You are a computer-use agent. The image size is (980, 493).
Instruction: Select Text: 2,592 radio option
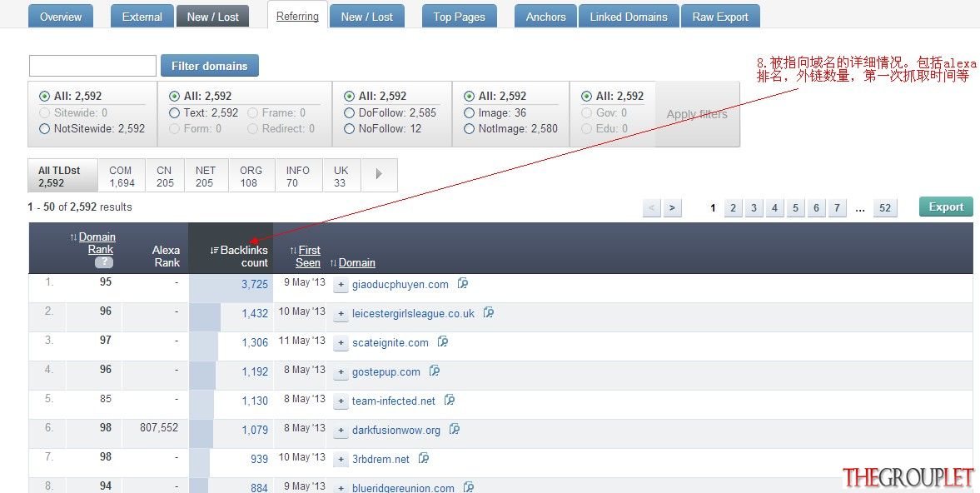click(174, 113)
